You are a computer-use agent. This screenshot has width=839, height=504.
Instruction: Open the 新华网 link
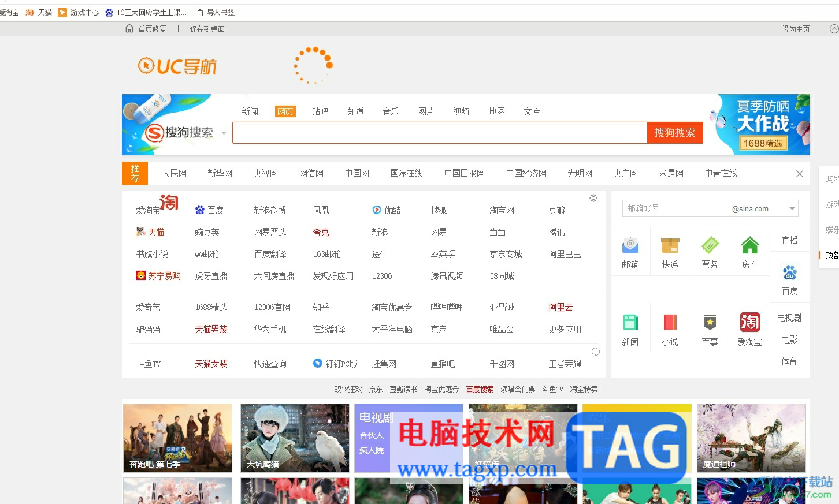pos(220,173)
